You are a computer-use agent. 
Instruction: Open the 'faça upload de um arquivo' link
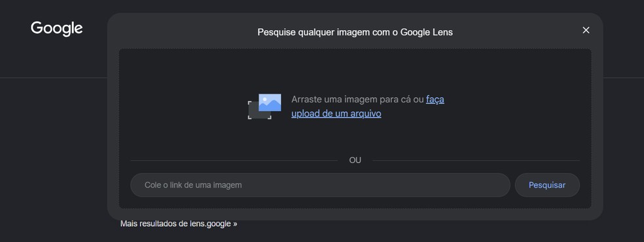click(x=336, y=113)
